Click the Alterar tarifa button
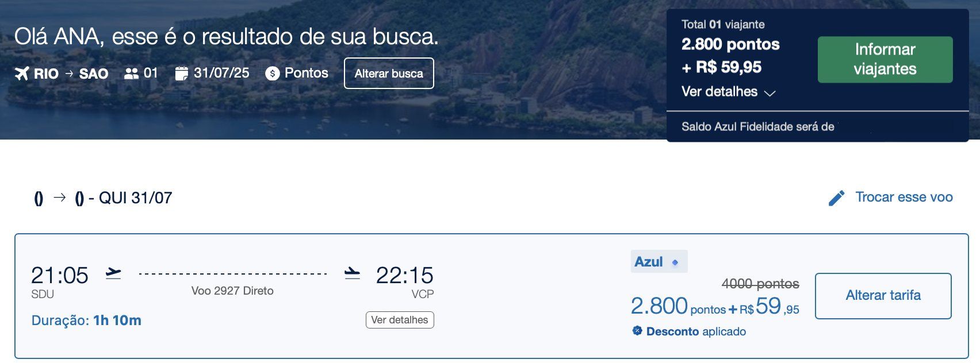The image size is (980, 363). (883, 296)
